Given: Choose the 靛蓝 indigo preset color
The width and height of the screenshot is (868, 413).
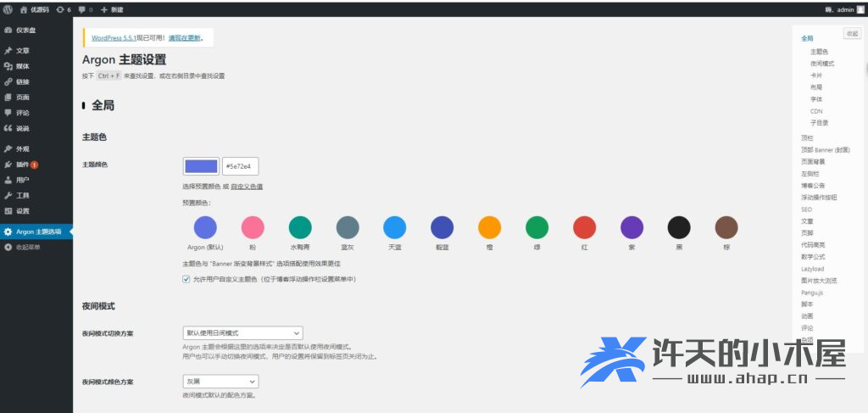Looking at the screenshot, I should point(442,227).
